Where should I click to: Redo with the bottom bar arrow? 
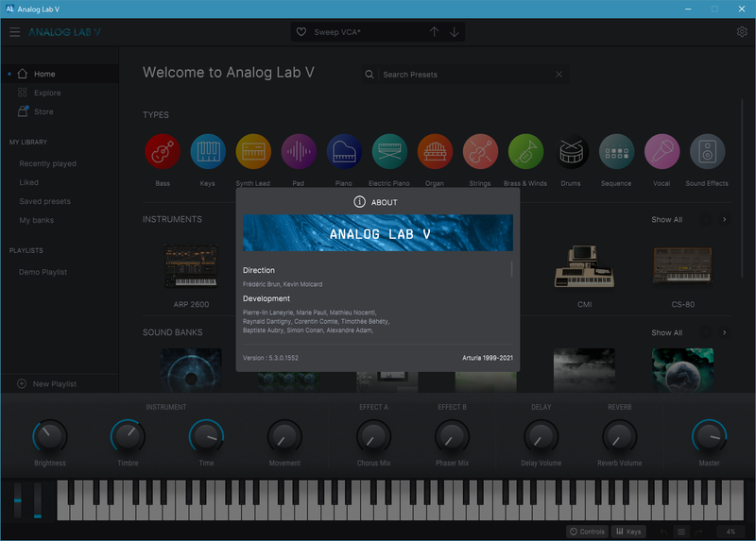click(x=698, y=532)
